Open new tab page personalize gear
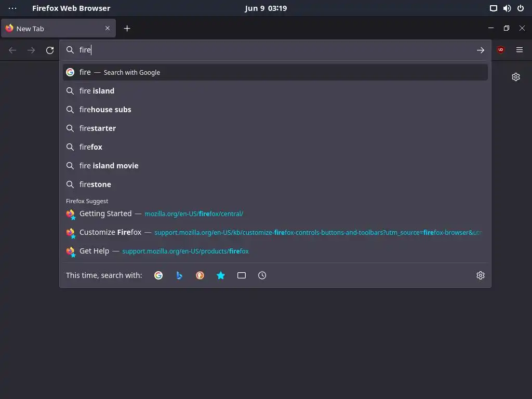532x399 pixels. 516,77
